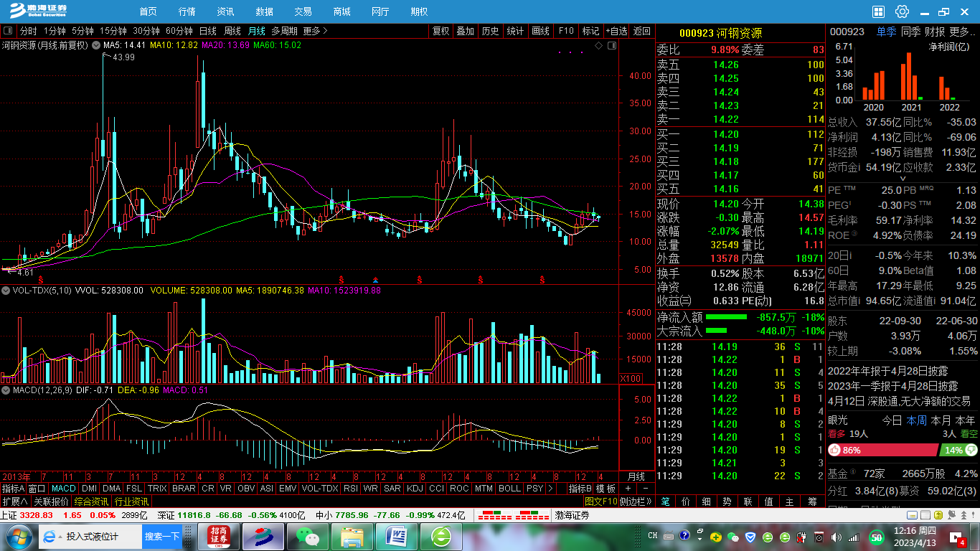Collapse sidebar via 侧边栏 button
This screenshot has height=551, width=980.
636,501
